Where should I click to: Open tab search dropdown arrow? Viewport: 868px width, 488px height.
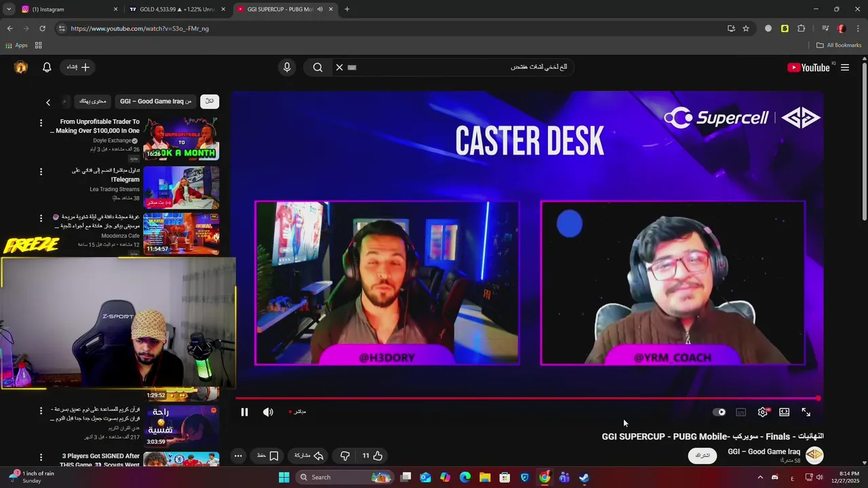pyautogui.click(x=9, y=9)
